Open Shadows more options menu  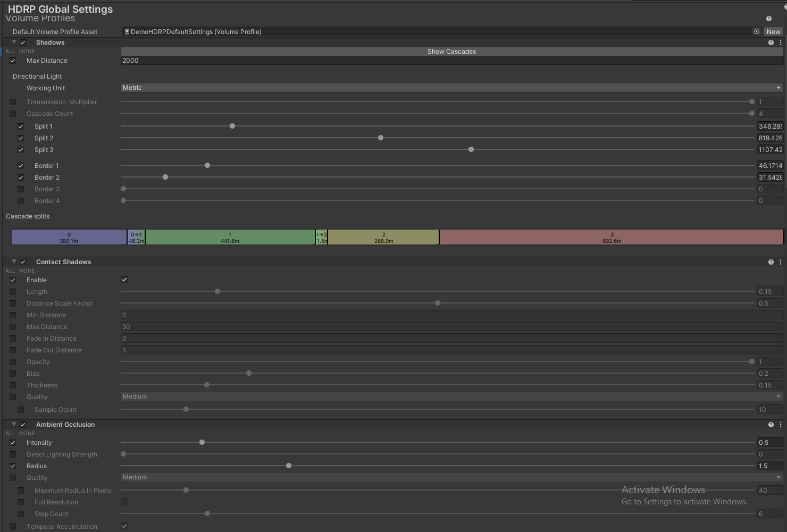[781, 43]
